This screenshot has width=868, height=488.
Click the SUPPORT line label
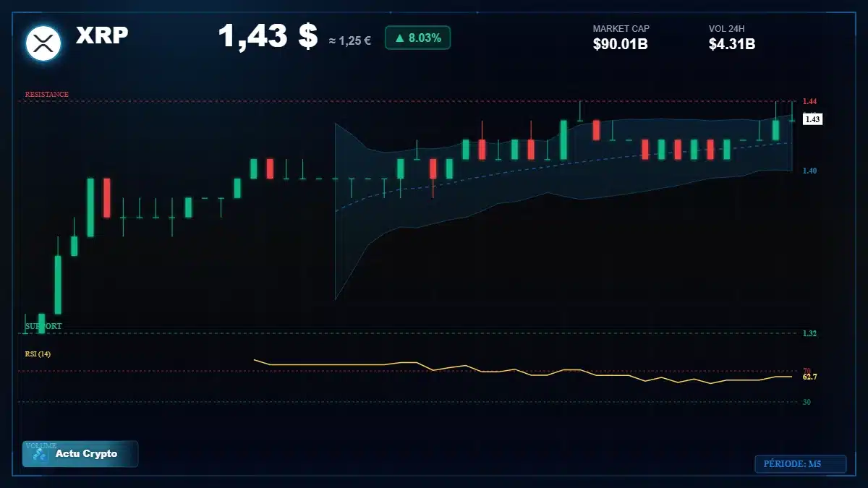[x=43, y=326]
